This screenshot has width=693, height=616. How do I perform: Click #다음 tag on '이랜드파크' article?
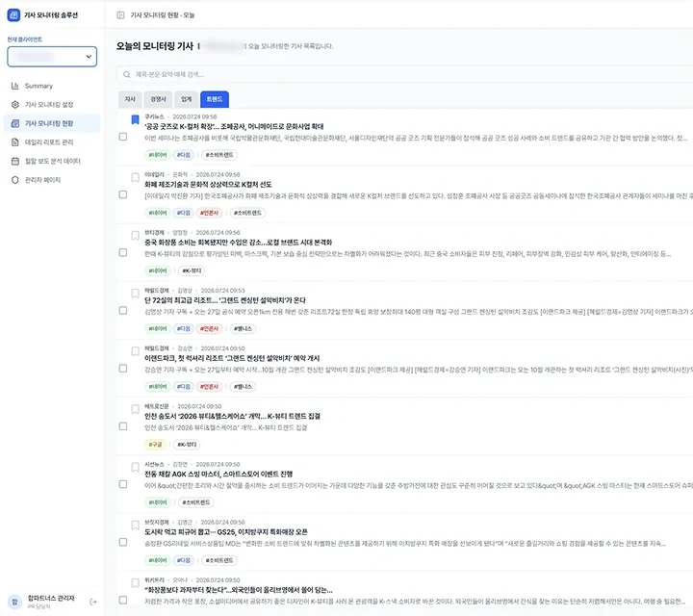pyautogui.click(x=184, y=387)
